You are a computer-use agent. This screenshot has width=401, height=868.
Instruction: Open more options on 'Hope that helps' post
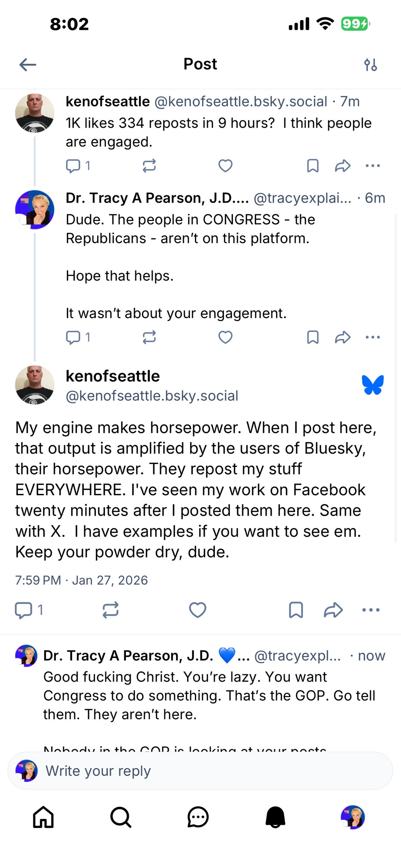click(373, 337)
